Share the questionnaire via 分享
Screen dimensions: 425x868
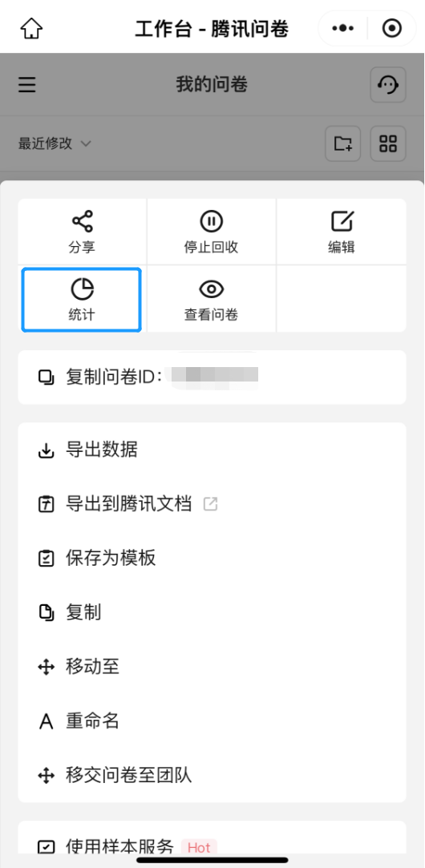(x=82, y=232)
